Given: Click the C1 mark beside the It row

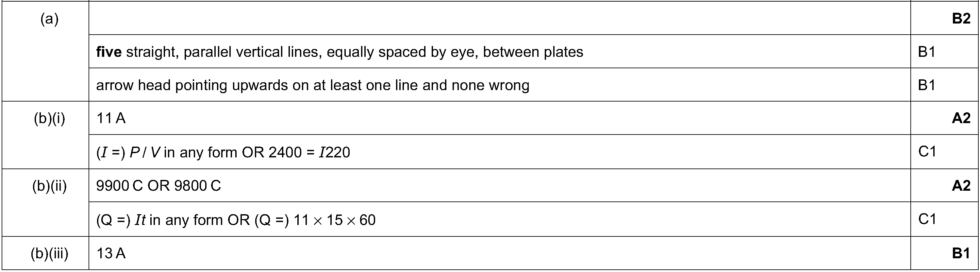Looking at the screenshot, I should tap(927, 219).
